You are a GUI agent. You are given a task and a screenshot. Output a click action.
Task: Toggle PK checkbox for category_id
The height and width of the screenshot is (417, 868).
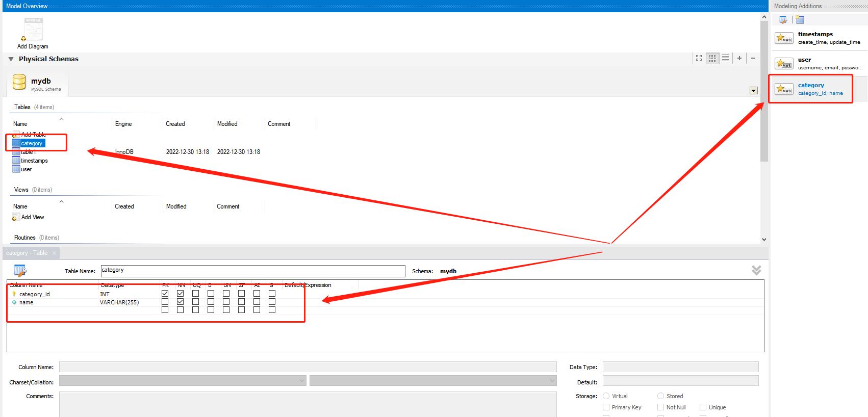coord(165,294)
